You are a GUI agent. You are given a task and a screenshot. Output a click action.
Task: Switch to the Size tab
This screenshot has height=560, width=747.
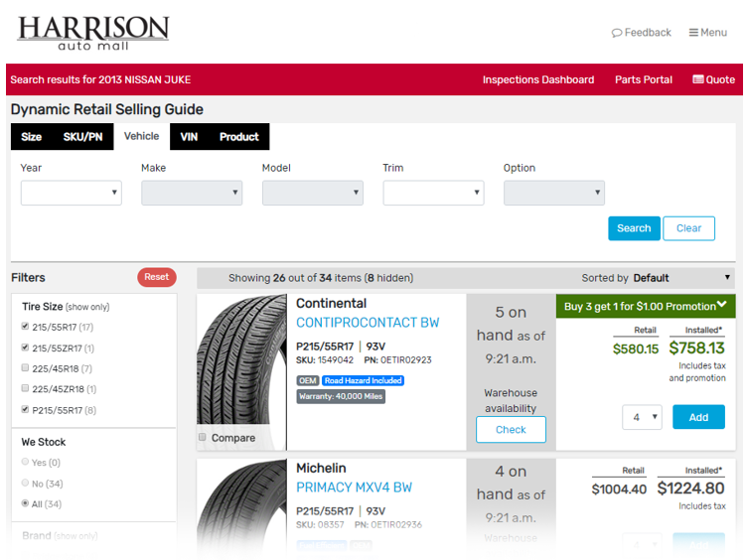32,137
